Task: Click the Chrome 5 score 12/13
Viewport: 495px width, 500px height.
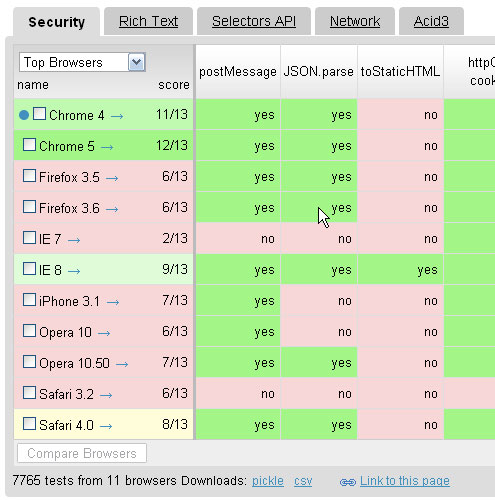Action: (x=172, y=145)
